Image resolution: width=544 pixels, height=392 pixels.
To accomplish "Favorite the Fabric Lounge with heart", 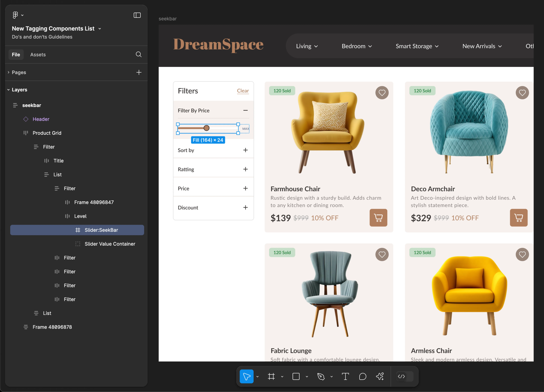I will [x=382, y=254].
